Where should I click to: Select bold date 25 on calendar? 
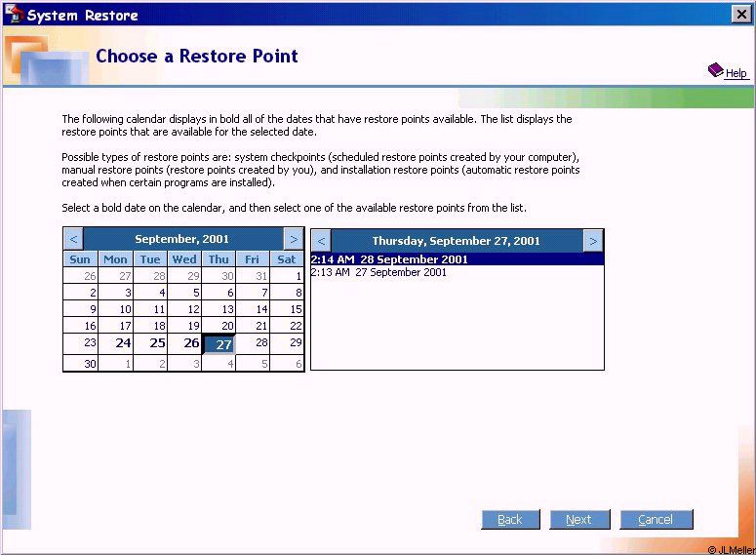150,342
